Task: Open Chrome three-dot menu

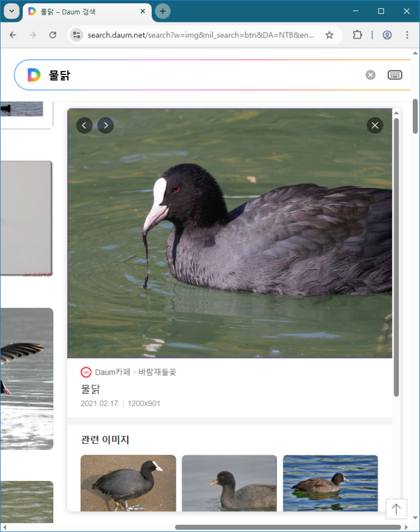Action: click(407, 35)
